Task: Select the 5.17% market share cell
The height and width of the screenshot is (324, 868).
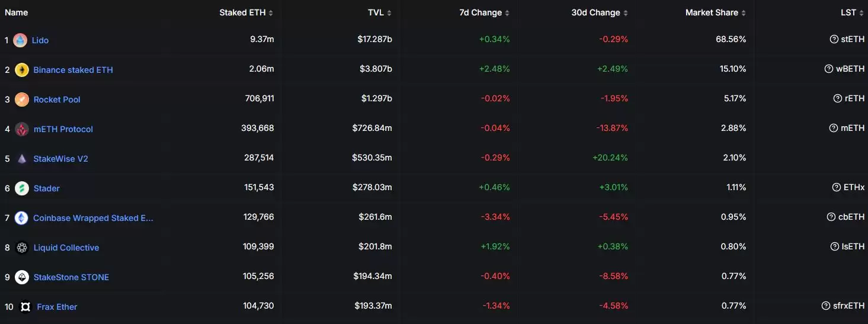Action: [735, 98]
